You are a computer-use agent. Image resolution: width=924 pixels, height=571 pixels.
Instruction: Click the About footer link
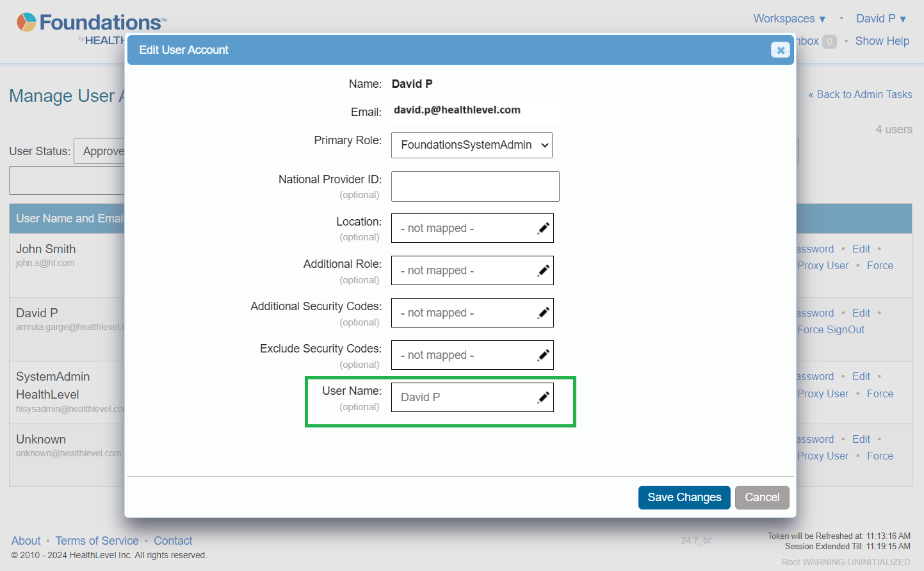pos(26,541)
